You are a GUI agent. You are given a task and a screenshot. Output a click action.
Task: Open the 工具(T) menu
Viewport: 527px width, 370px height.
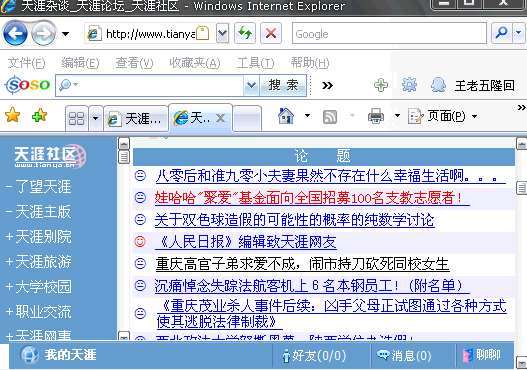click(x=255, y=63)
